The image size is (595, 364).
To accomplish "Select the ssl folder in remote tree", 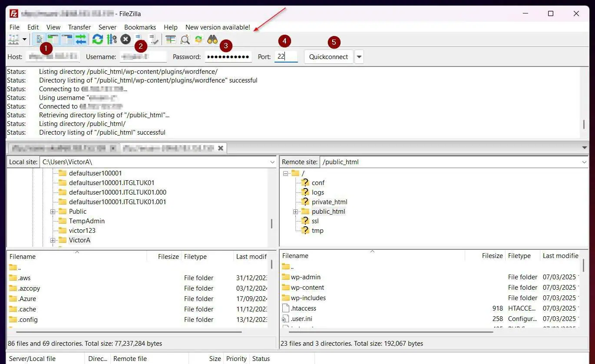I will 315,221.
